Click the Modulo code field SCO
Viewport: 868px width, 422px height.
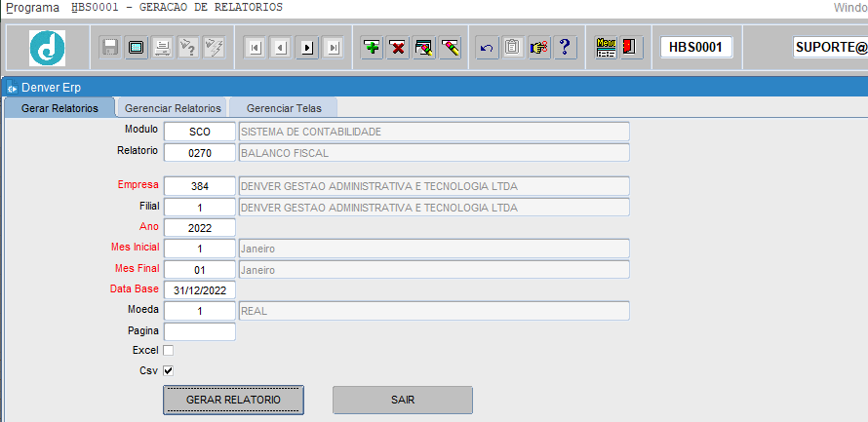tap(200, 132)
